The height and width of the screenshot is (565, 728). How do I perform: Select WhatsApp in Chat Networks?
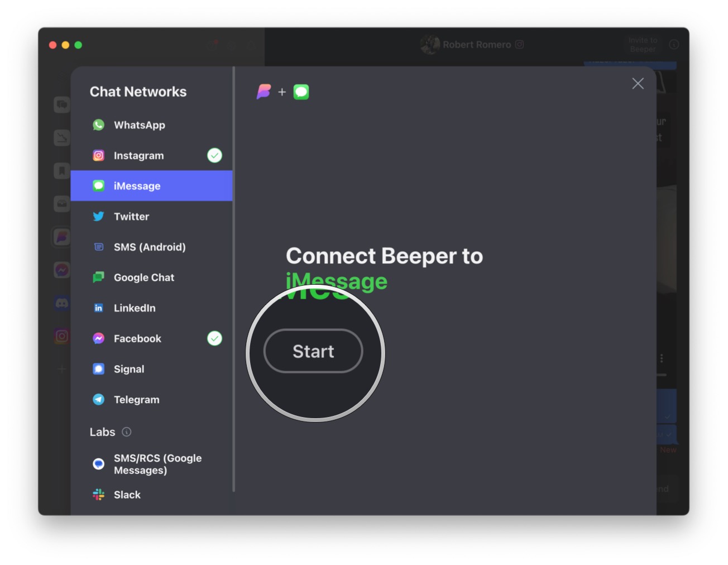tap(151, 125)
